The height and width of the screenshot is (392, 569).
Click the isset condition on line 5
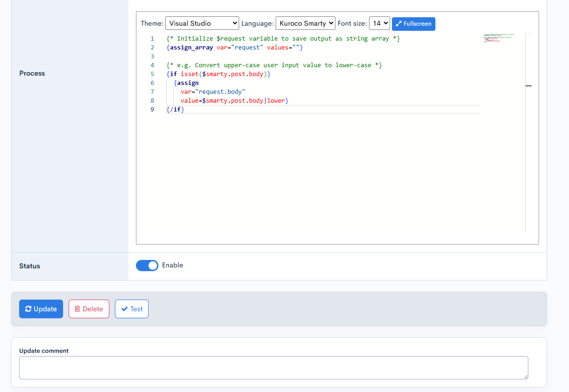coord(189,74)
